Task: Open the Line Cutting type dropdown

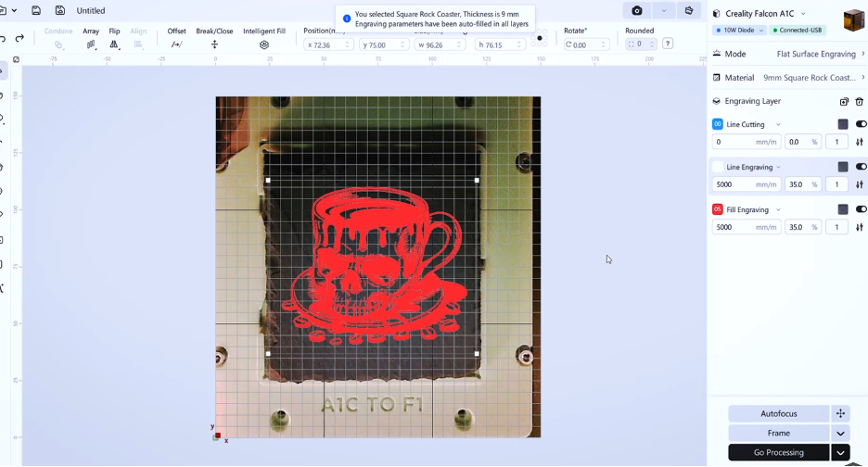Action: [x=778, y=124]
